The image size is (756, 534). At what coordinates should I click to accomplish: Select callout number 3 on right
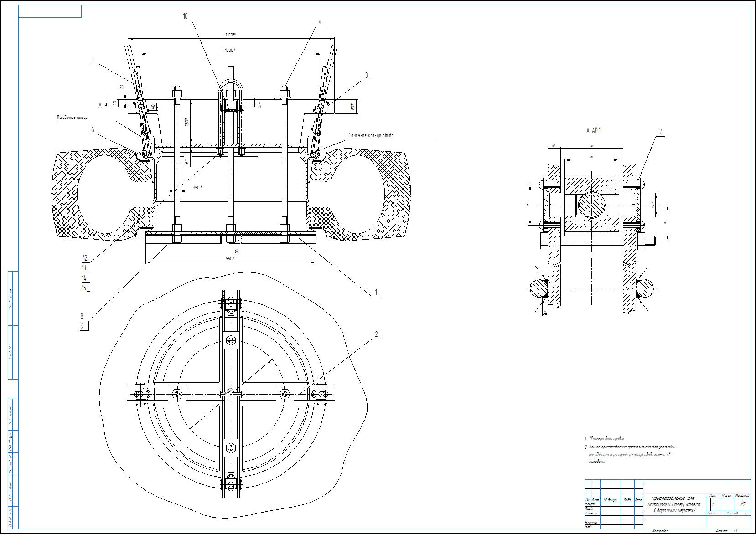(366, 76)
